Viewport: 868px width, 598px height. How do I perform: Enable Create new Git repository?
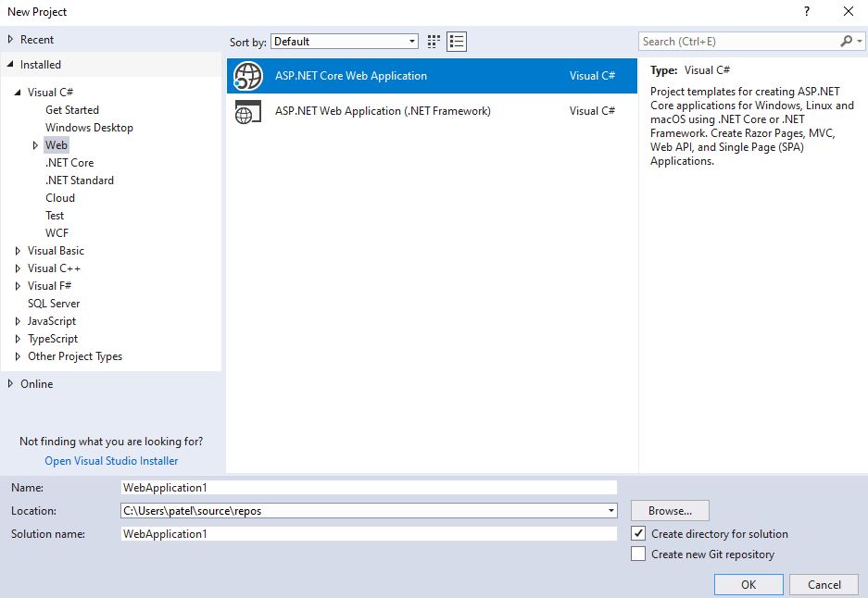click(x=638, y=554)
